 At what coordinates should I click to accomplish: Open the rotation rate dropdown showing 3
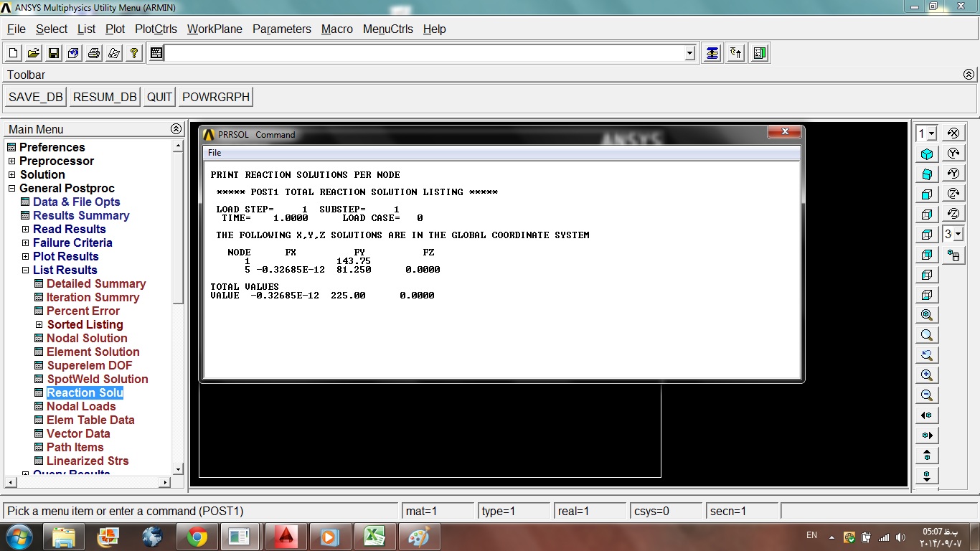point(958,235)
